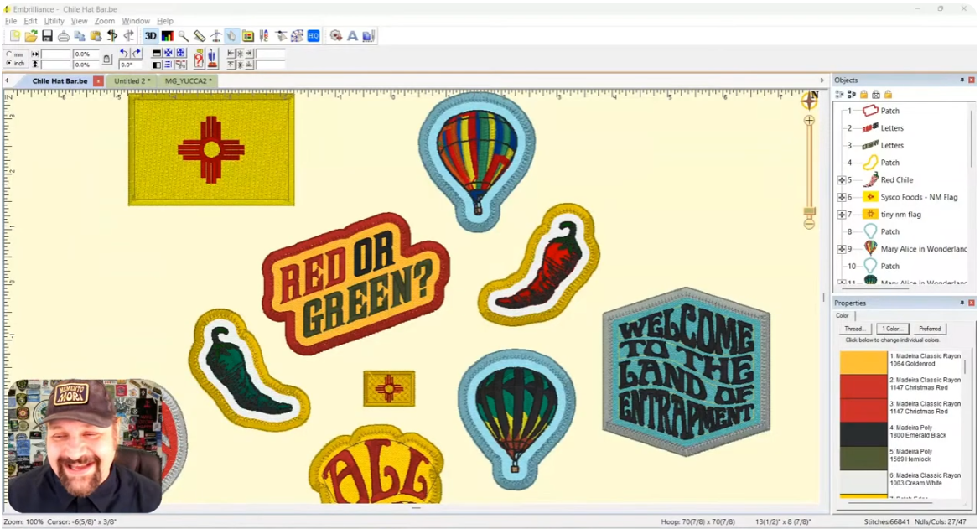This screenshot has width=980, height=529.
Task: Open the Utility menu
Action: click(x=54, y=21)
